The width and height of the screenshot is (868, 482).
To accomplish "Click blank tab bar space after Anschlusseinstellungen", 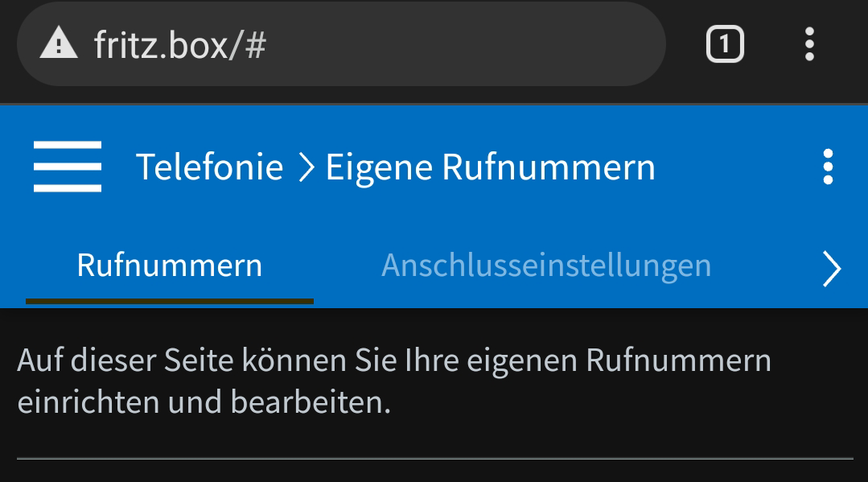I will pos(764,266).
